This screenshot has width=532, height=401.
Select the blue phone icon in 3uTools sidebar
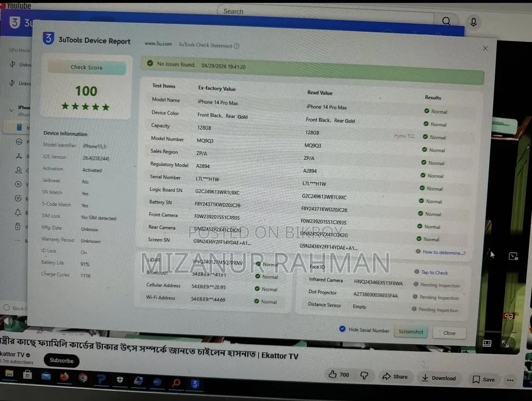19,127
